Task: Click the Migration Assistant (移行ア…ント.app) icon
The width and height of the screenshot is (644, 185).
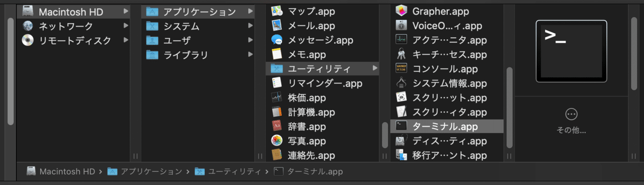Action: point(401,155)
